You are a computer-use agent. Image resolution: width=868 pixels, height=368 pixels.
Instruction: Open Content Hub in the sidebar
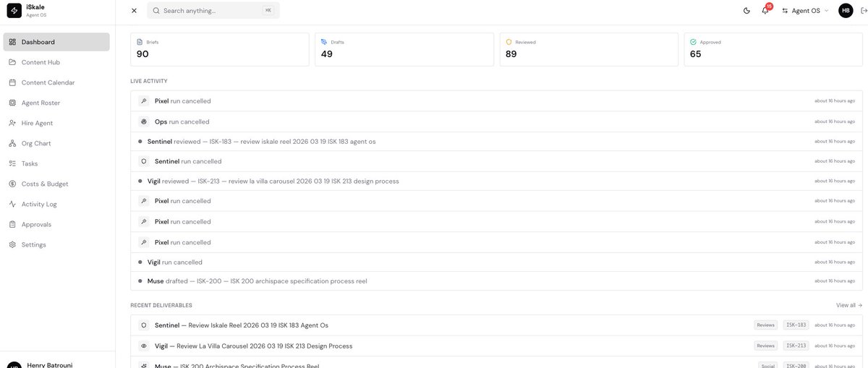[x=56, y=62]
